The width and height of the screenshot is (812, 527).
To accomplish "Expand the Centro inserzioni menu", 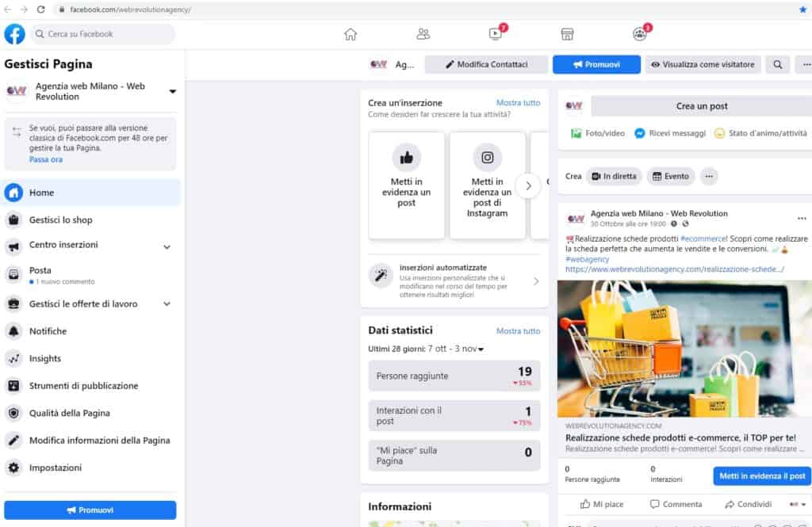I will 167,247.
